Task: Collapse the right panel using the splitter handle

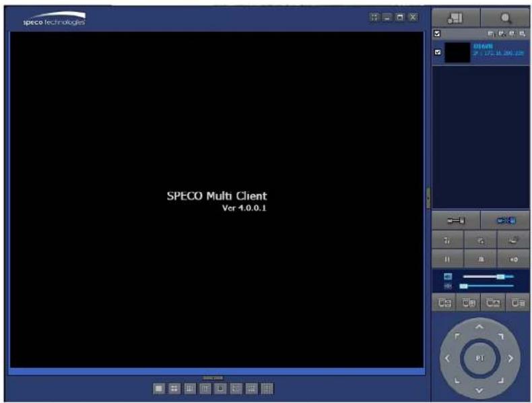Action: [x=428, y=197]
